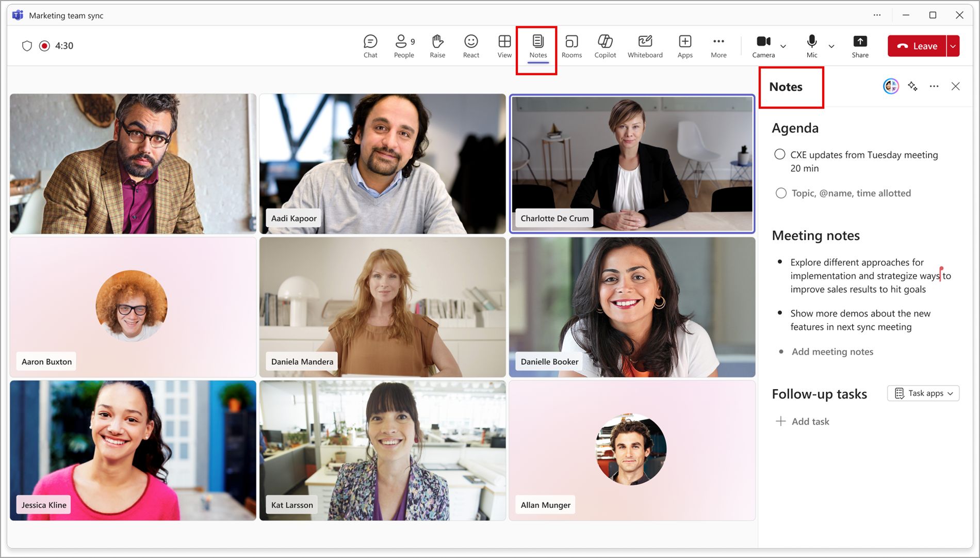Screen dimensions: 980x558
Task: Select Daniela Mandera's video tile
Action: [x=382, y=307]
